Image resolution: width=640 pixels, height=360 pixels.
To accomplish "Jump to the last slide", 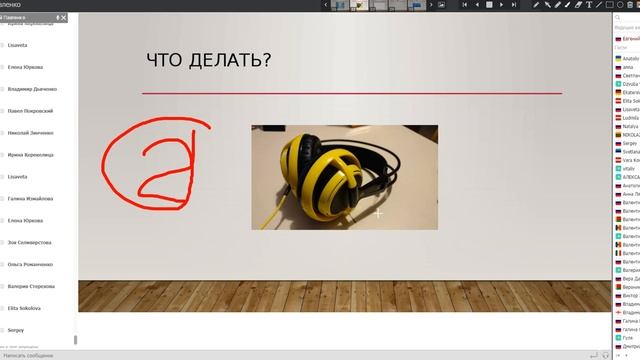I will coord(514,5).
